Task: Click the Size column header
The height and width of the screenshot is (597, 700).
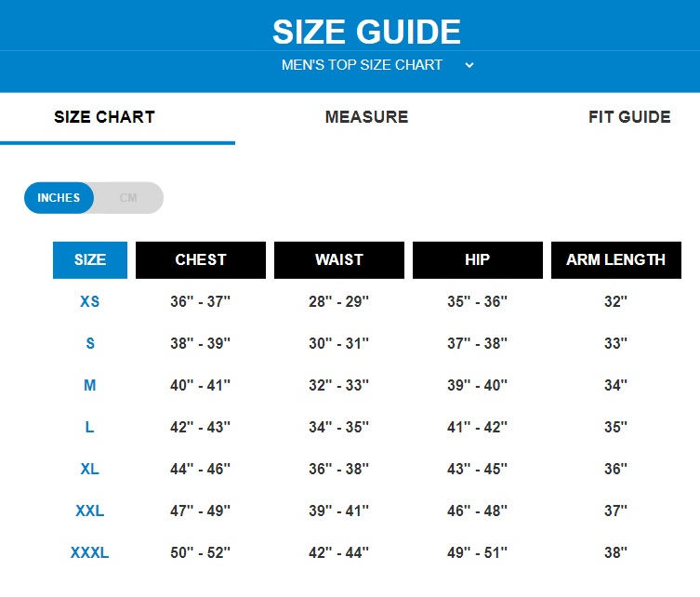Action: click(90, 260)
